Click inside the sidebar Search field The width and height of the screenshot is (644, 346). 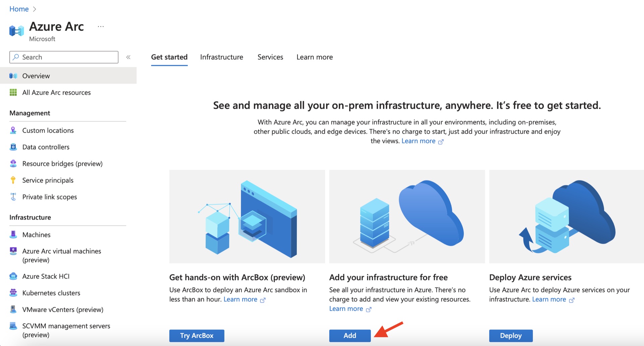tap(64, 57)
